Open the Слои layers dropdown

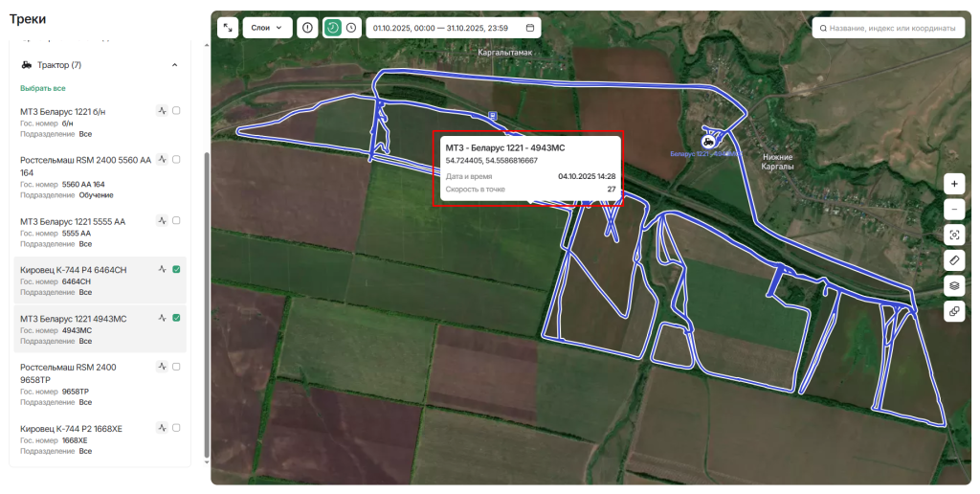coord(267,28)
